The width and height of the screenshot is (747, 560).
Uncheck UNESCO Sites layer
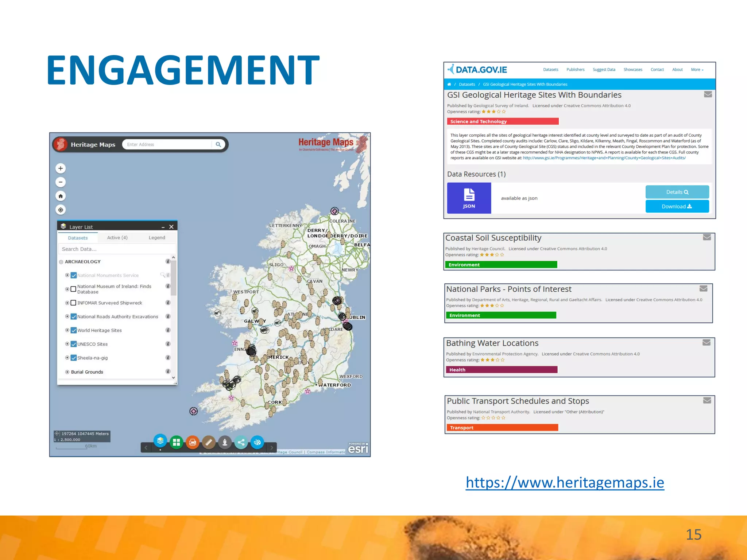click(x=74, y=344)
